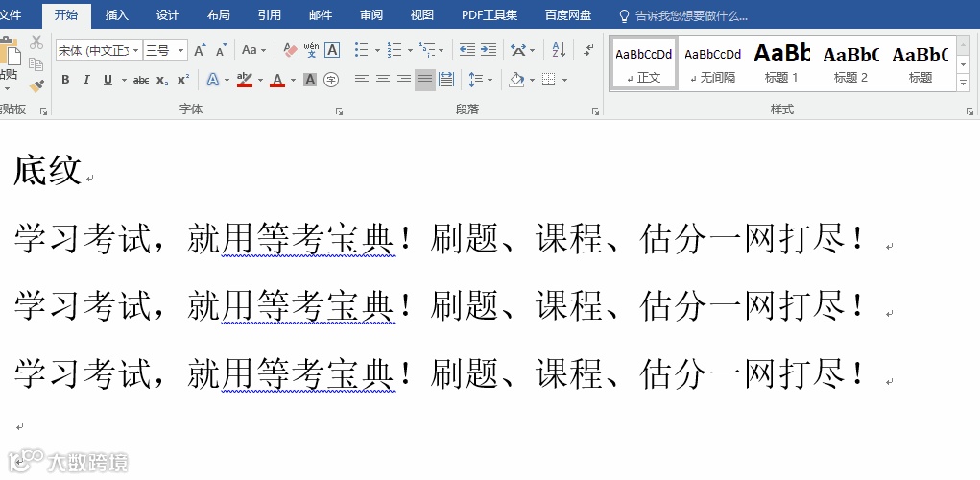Align text left
This screenshot has height=480, width=980.
click(x=361, y=80)
